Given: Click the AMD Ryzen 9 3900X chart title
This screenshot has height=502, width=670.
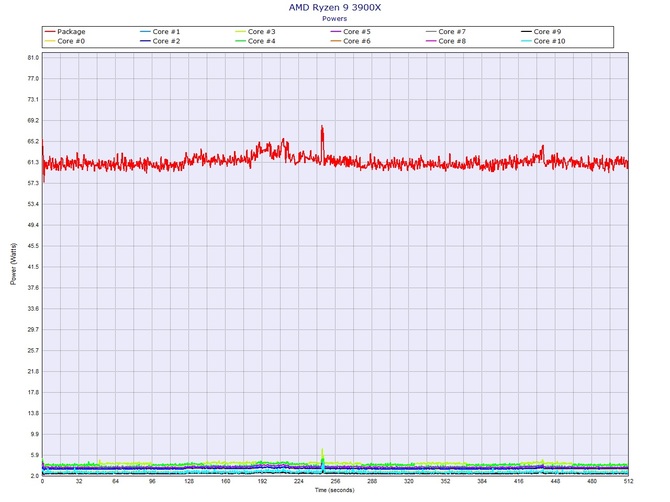Looking at the screenshot, I should click(335, 7).
